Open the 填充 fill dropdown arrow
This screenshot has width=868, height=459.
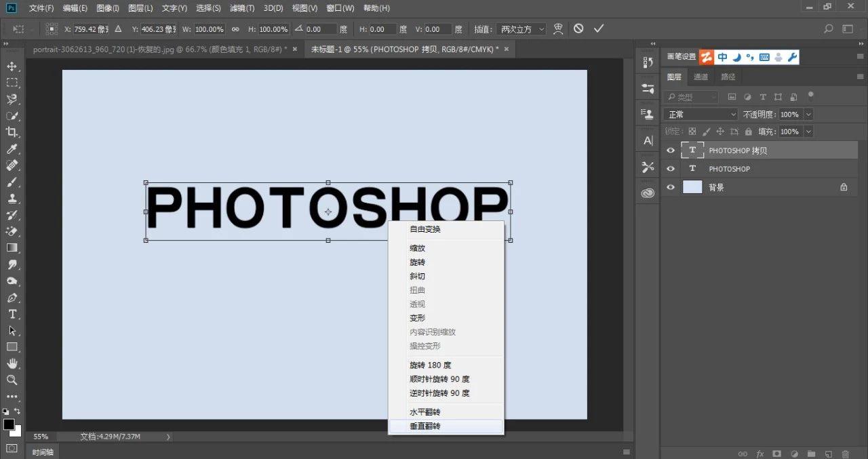pos(808,132)
